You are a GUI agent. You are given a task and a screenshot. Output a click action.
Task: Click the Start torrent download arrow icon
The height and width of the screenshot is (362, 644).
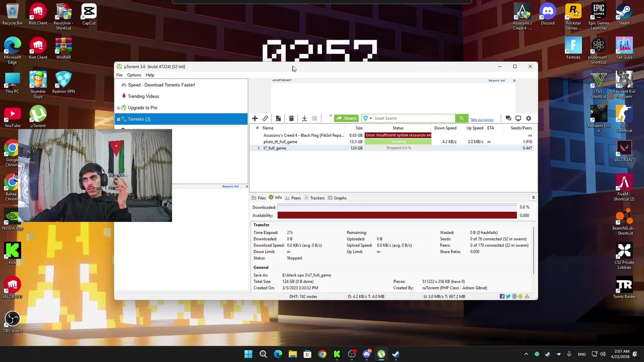pyautogui.click(x=304, y=118)
